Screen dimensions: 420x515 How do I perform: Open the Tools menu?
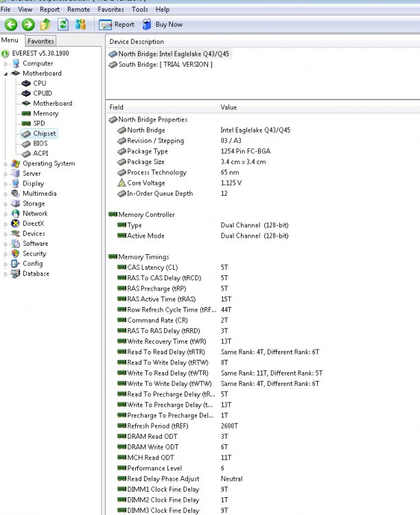coord(140,10)
